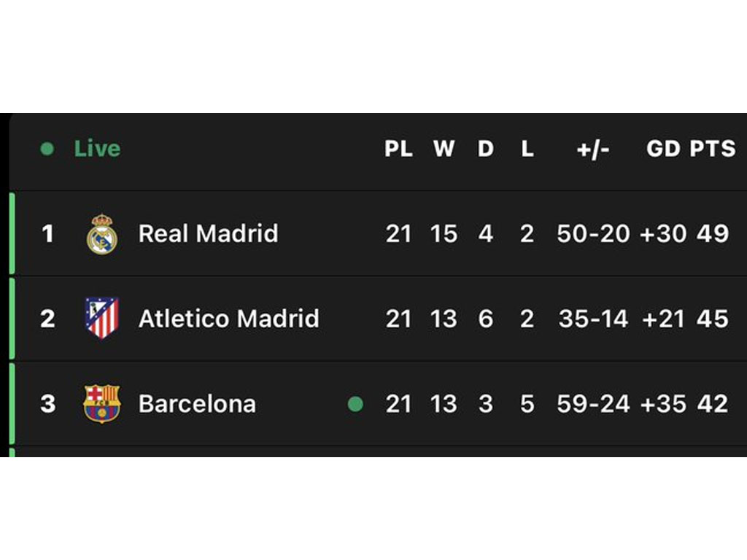Screen dimensions: 747x560
Task: Click the Barcelona club crest
Action: click(x=101, y=404)
